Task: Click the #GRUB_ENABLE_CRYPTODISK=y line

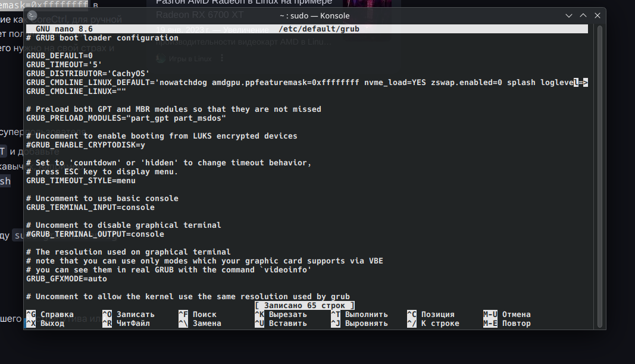Action: [86, 145]
